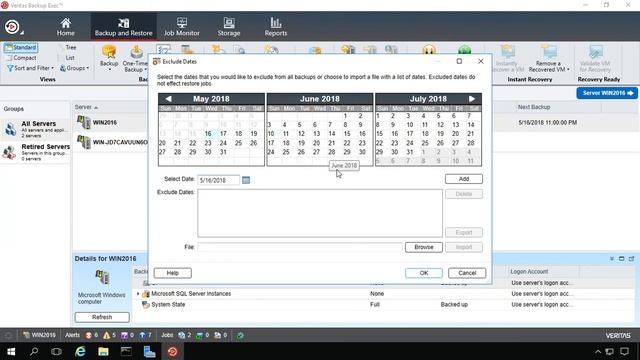Click the Select Date input field

pyautogui.click(x=219, y=180)
